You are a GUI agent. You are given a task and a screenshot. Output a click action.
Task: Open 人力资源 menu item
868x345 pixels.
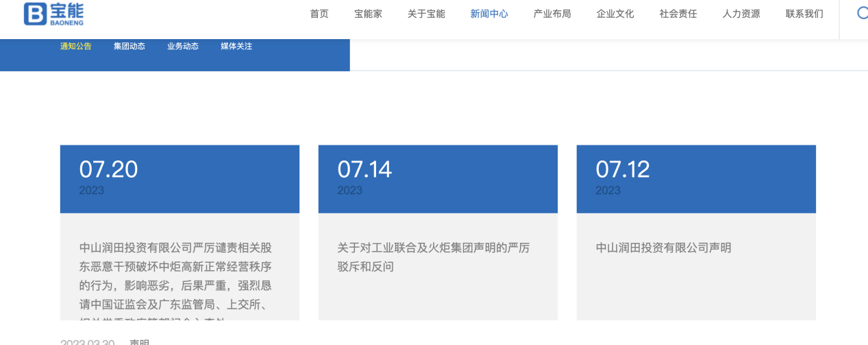741,14
